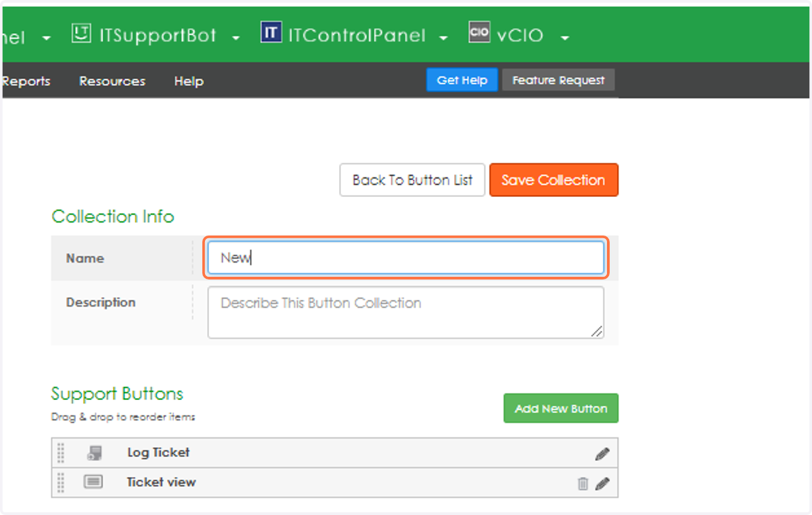Click the Description field label

101,303
